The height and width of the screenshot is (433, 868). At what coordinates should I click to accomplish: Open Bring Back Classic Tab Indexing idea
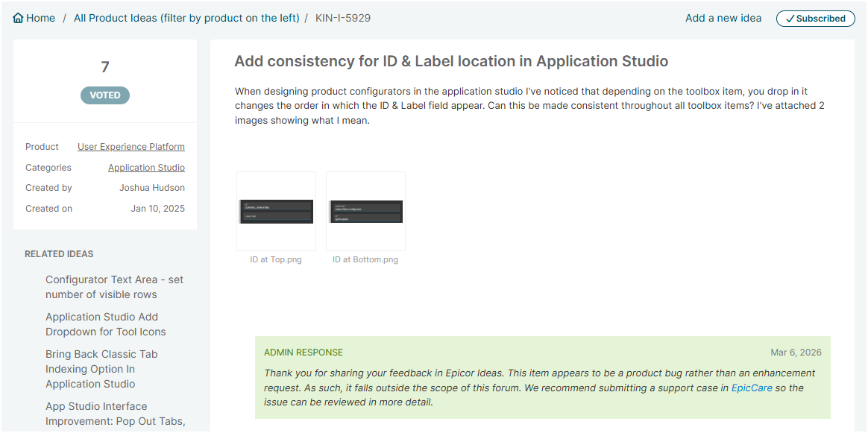click(x=101, y=369)
